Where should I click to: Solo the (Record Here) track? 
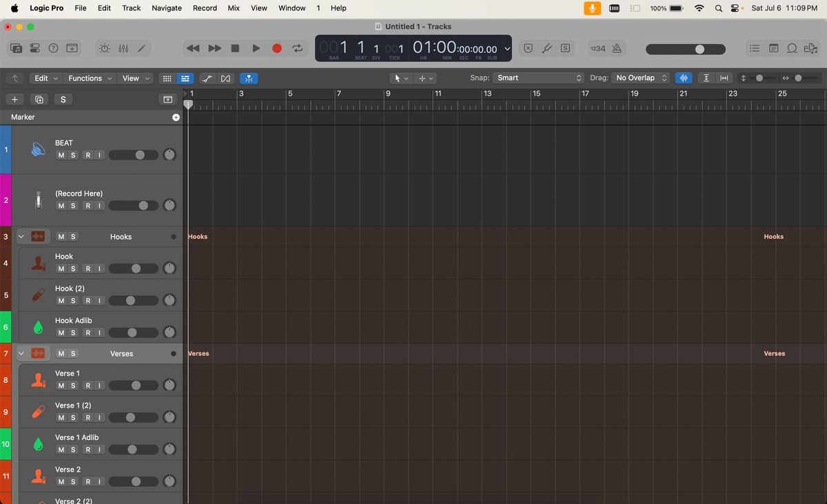pyautogui.click(x=73, y=206)
